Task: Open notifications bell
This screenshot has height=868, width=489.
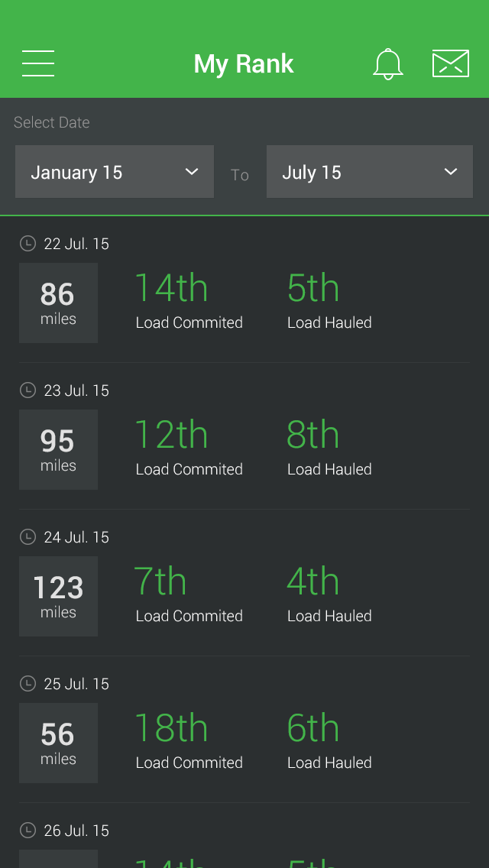Action: pos(387,63)
